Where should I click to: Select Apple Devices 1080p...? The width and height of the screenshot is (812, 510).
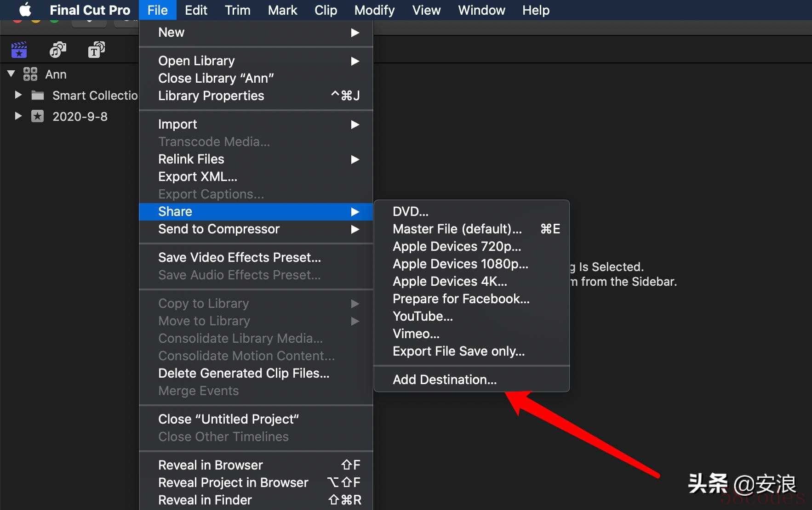pyautogui.click(x=472, y=264)
